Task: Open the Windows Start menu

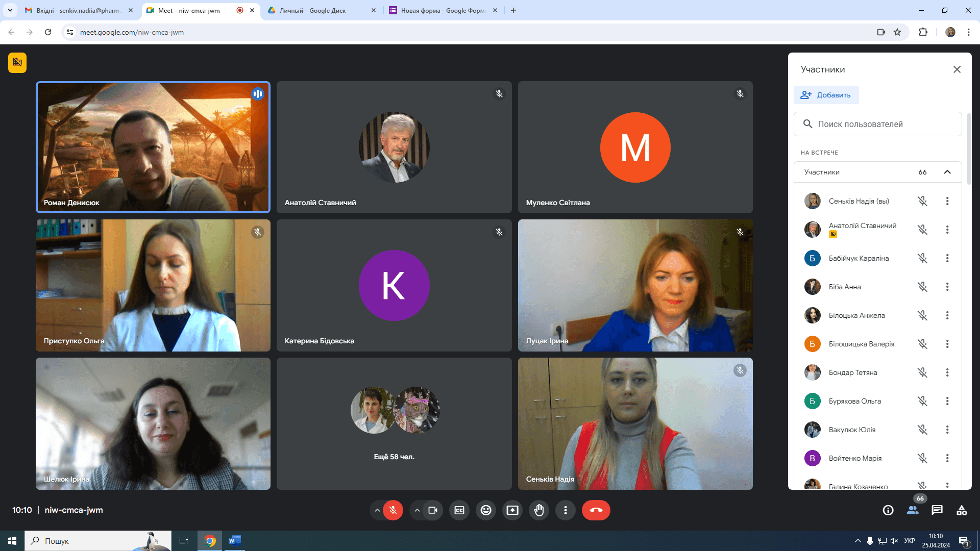Action: (12, 541)
